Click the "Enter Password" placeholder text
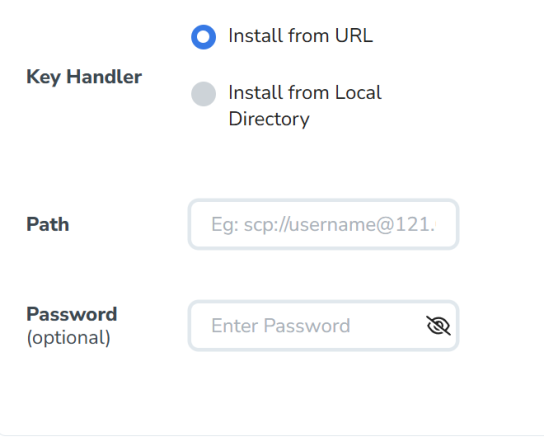 281,326
